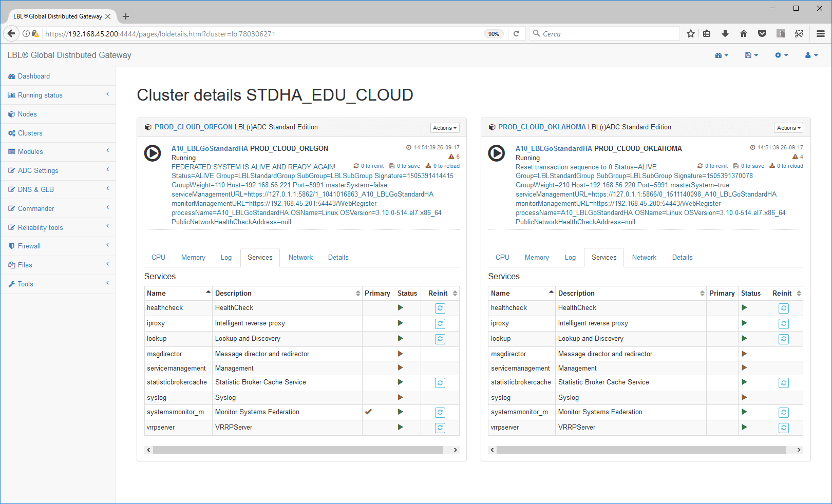The width and height of the screenshot is (832, 504).
Task: Expand Running status sidebar menu
Action: (x=58, y=95)
